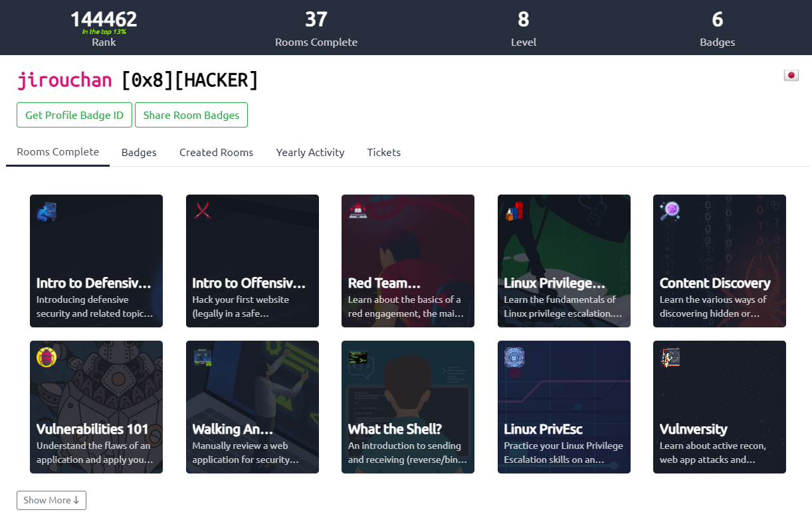Viewport: 812px width, 512px height.
Task: Open the Intro to Defensive Security room card
Action: coord(96,261)
